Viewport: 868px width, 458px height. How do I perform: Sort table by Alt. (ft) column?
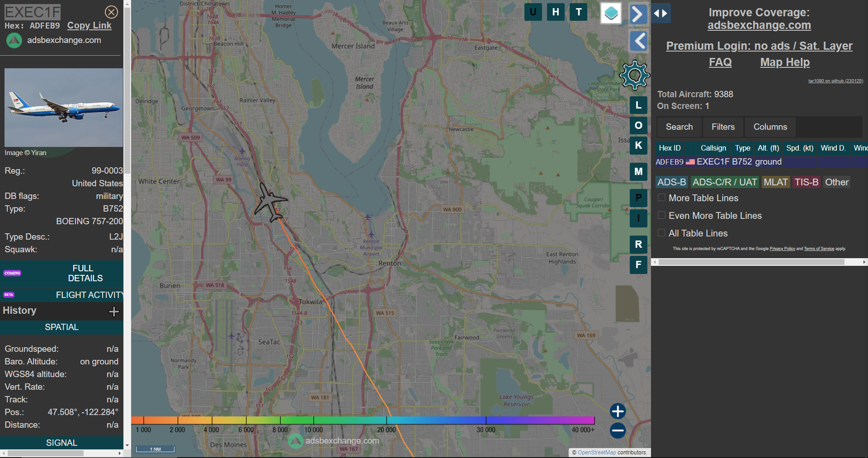[x=768, y=148]
